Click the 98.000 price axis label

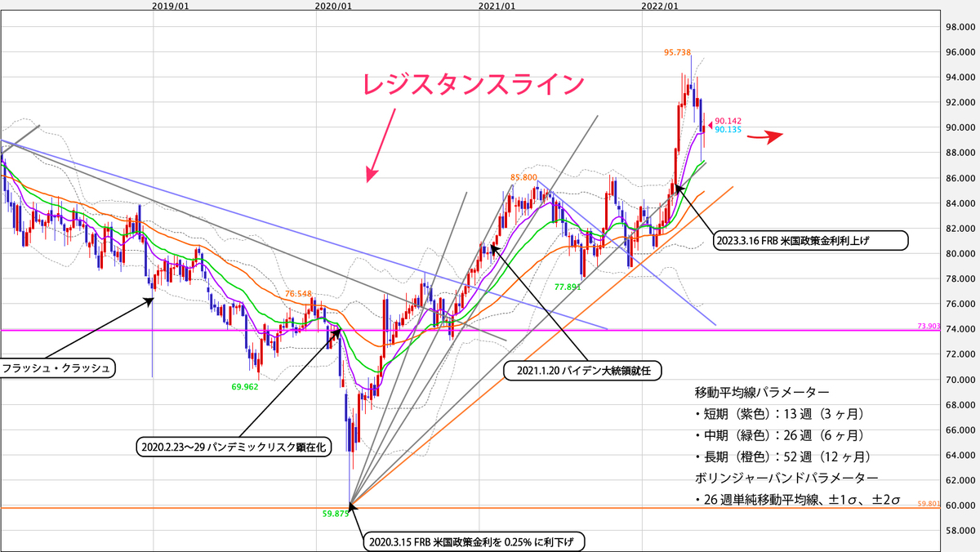coord(960,26)
